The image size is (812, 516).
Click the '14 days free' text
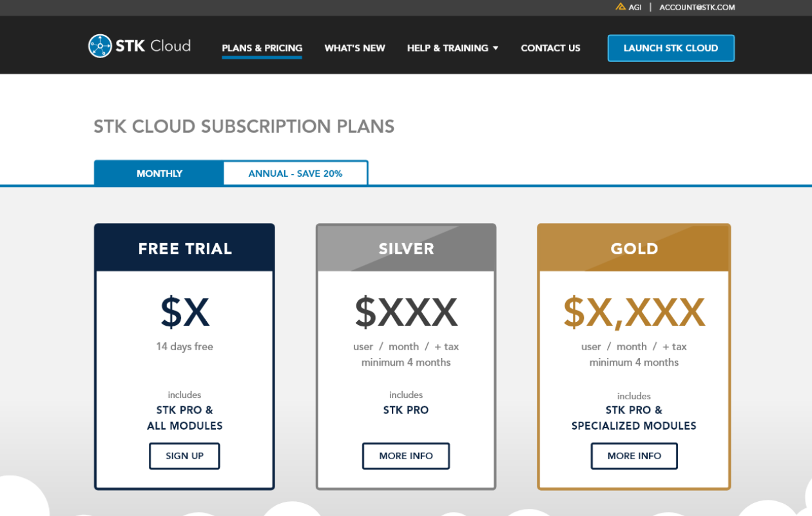pyautogui.click(x=184, y=346)
